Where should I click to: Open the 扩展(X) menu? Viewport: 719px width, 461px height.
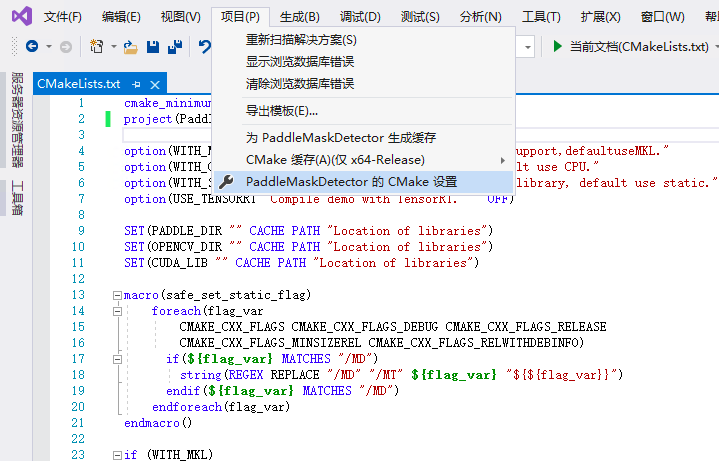point(600,17)
